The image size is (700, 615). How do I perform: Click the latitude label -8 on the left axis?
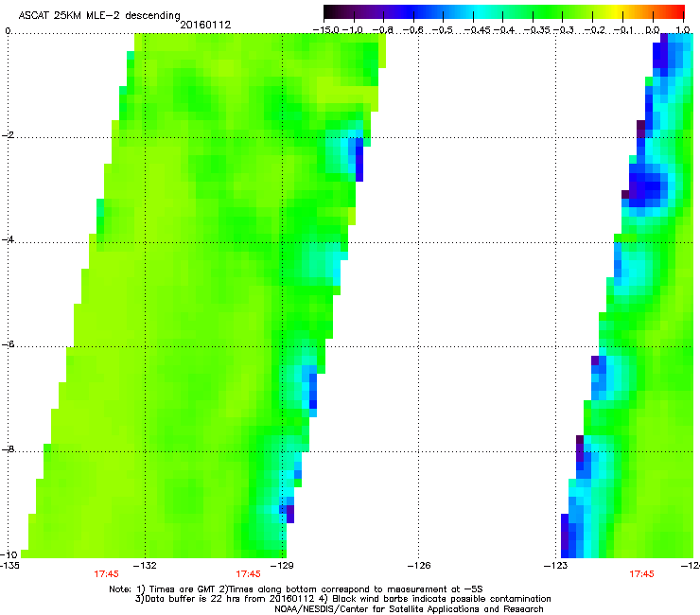[8, 448]
